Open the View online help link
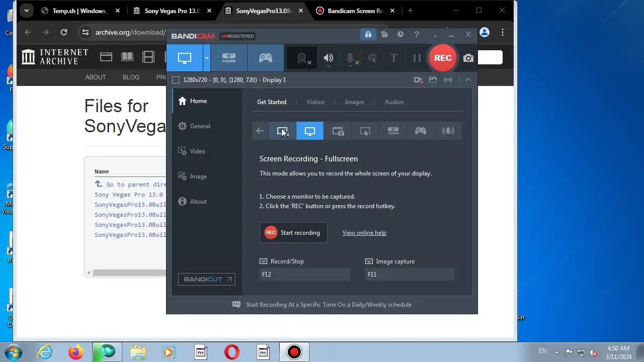644x362 pixels. click(364, 233)
